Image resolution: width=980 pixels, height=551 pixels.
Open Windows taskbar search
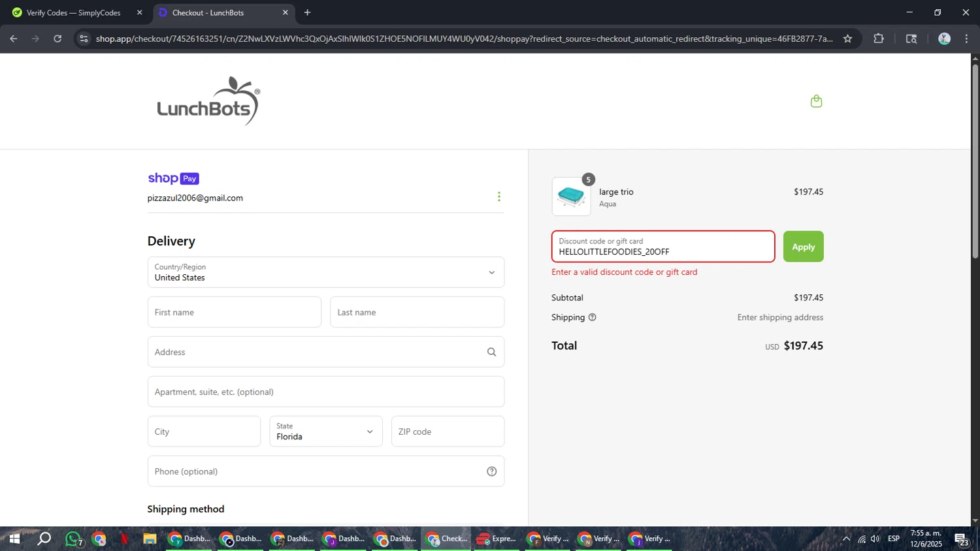(x=44, y=539)
